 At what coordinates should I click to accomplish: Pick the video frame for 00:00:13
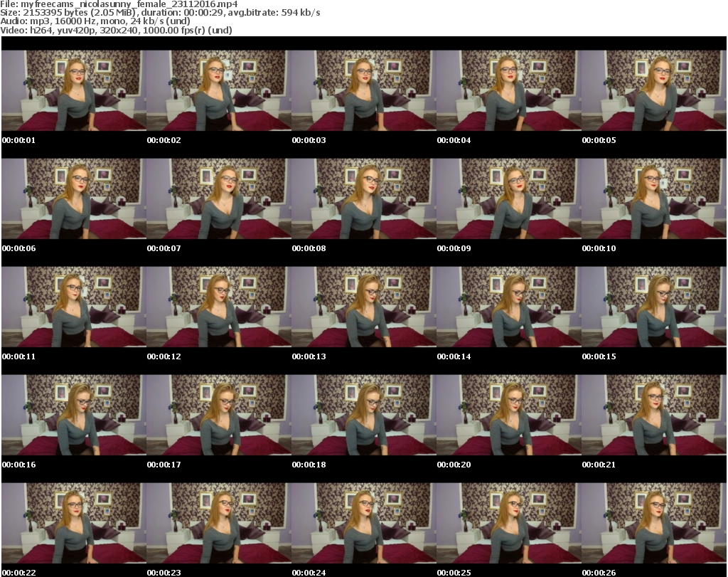pos(363,307)
